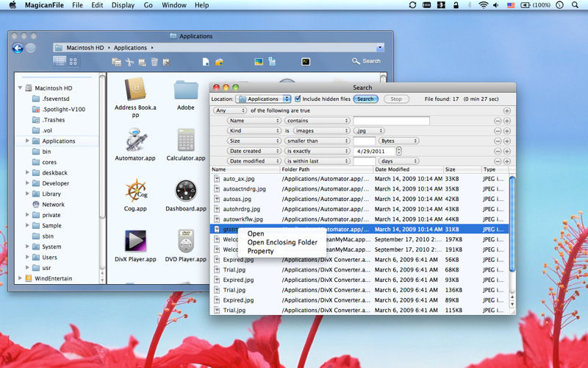
Task: Click the new folder icon
Action: 219,62
